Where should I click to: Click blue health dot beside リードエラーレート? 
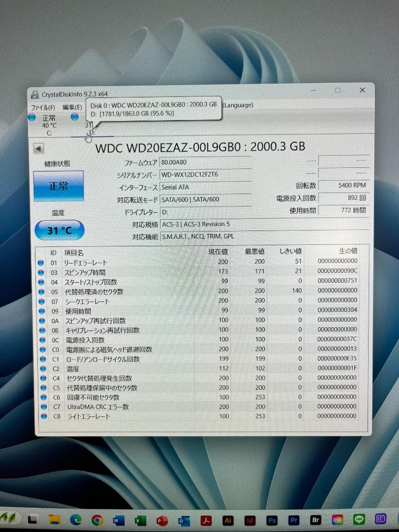(41, 263)
